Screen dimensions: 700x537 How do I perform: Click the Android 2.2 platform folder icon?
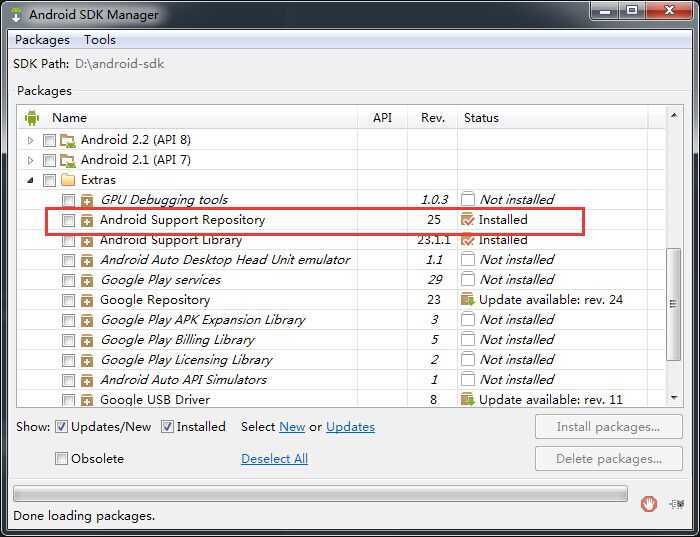pos(68,141)
